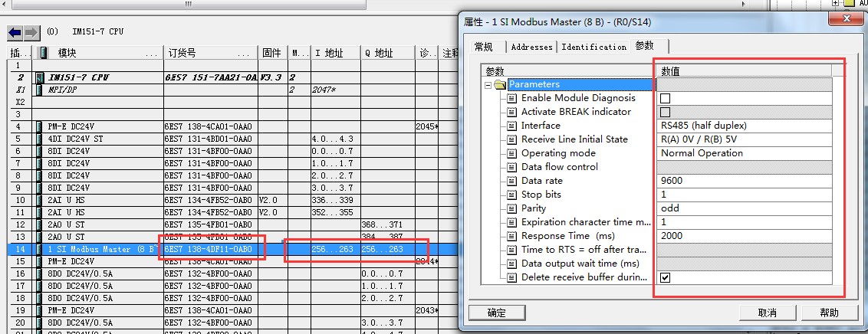Open help with the 帮助 button

(829, 313)
